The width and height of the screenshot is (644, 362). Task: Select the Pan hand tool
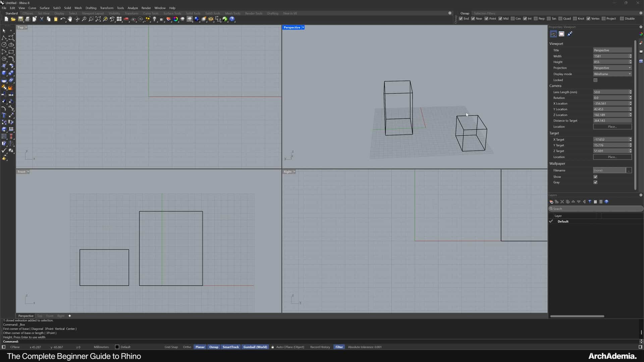click(70, 19)
